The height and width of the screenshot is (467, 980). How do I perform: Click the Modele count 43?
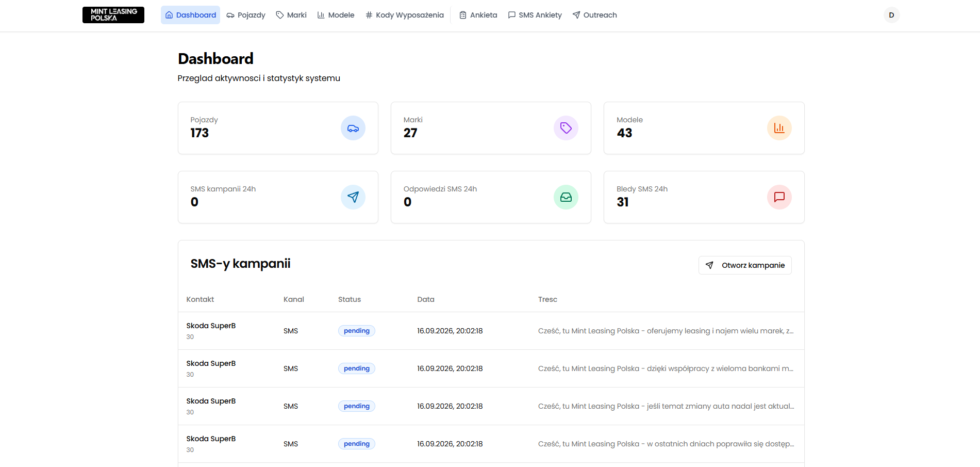[x=624, y=133]
